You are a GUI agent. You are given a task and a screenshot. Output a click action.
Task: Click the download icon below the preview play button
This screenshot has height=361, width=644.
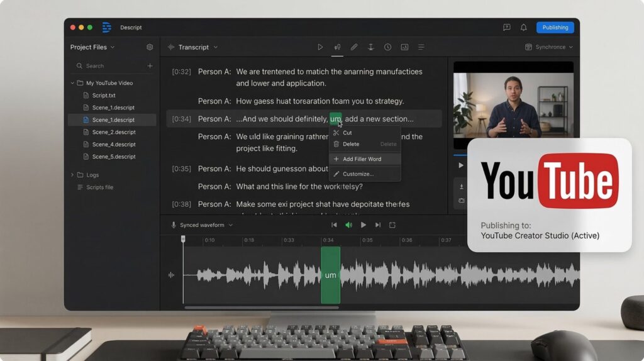(x=461, y=186)
